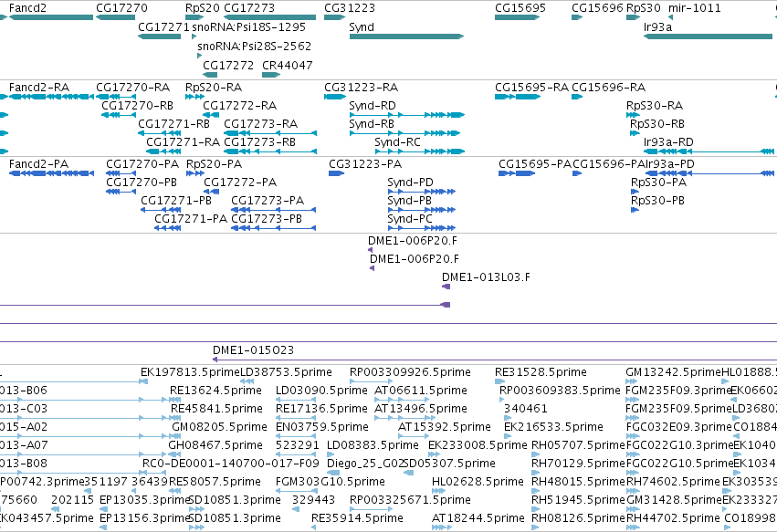Select the HL02628.5prime EST label
The width and height of the screenshot is (777, 532).
coord(478,482)
